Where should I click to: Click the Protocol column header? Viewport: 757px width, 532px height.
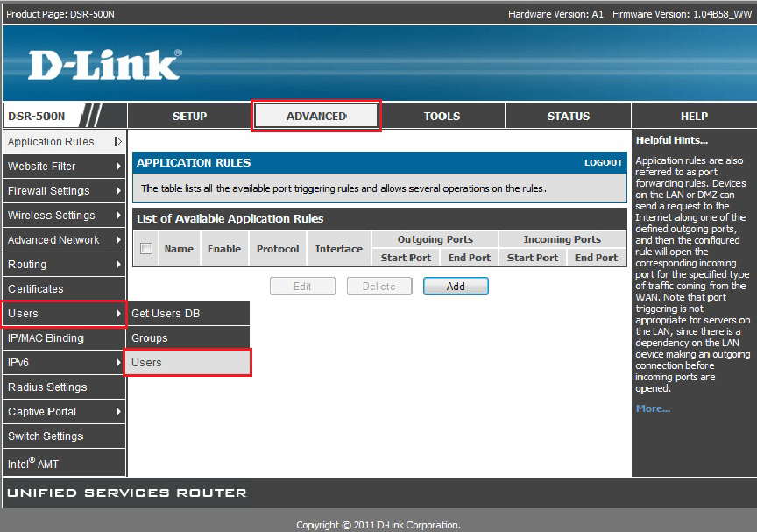click(278, 249)
